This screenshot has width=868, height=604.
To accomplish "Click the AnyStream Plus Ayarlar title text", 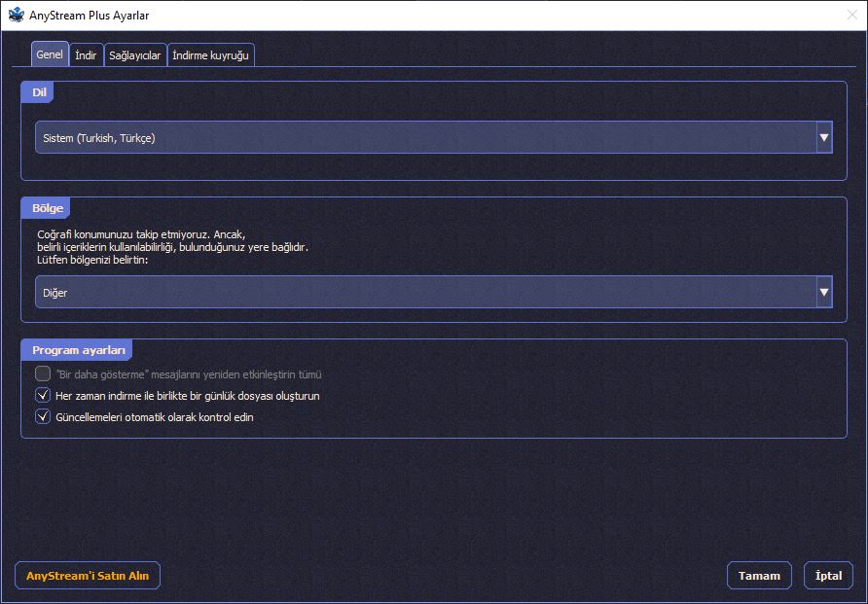I will tap(90, 16).
